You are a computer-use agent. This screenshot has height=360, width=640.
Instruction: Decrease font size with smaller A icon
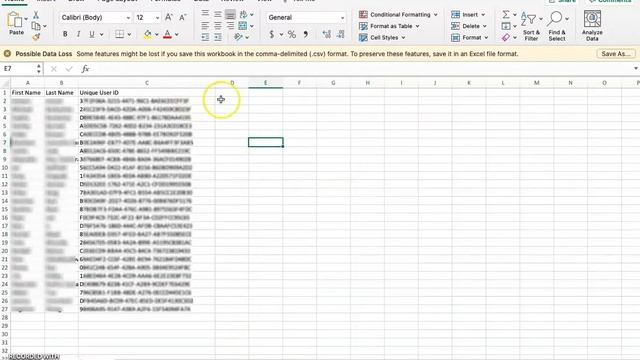[x=182, y=17]
